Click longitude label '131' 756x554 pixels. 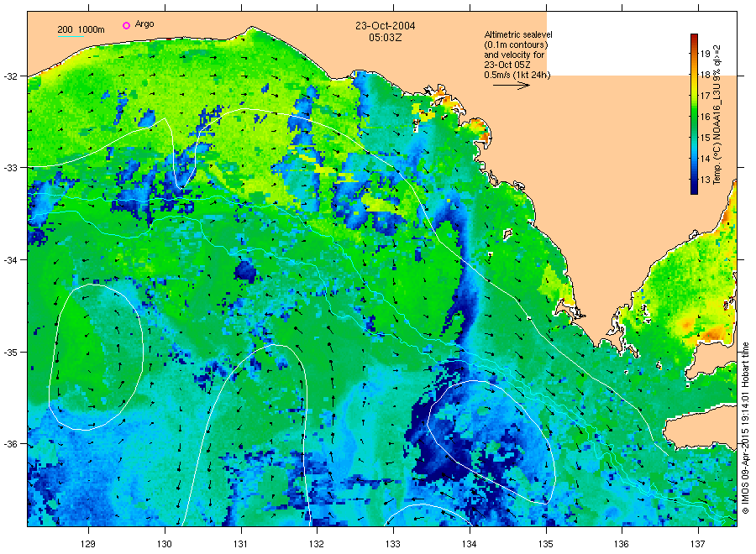pos(240,544)
